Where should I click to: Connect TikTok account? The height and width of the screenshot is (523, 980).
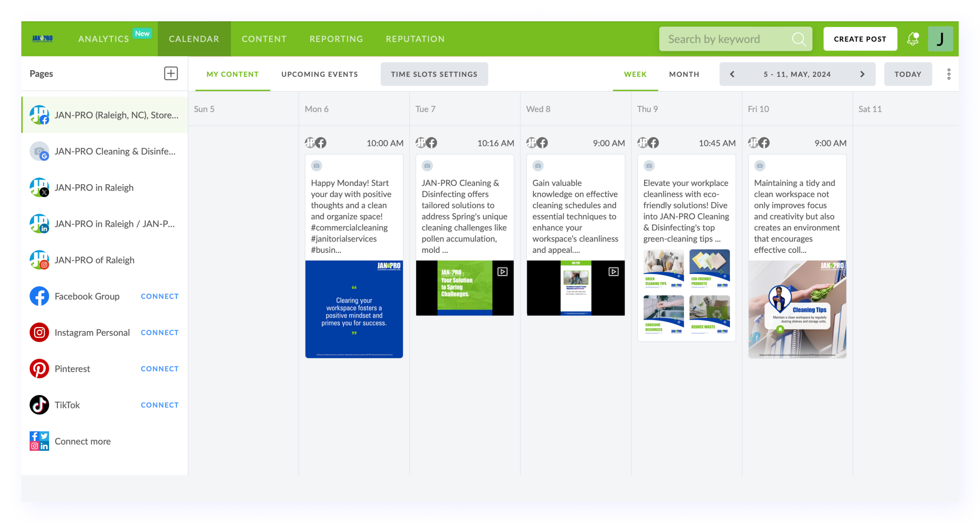click(x=160, y=405)
